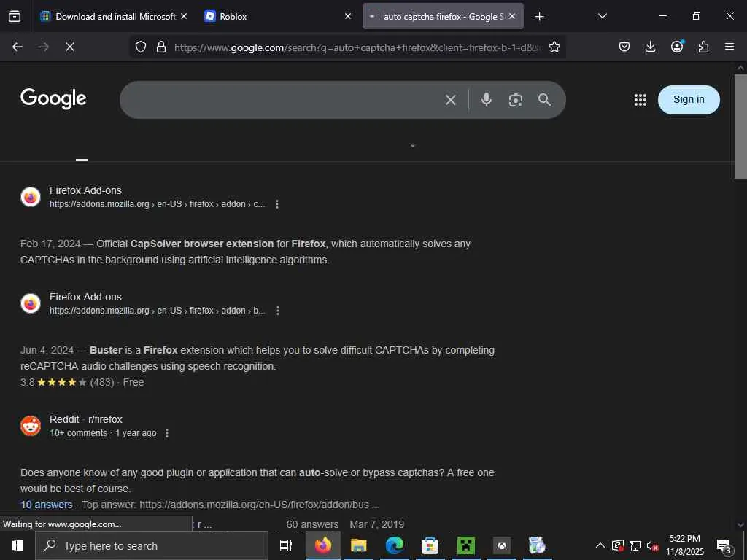Bookmark this page with the star

point(554,47)
